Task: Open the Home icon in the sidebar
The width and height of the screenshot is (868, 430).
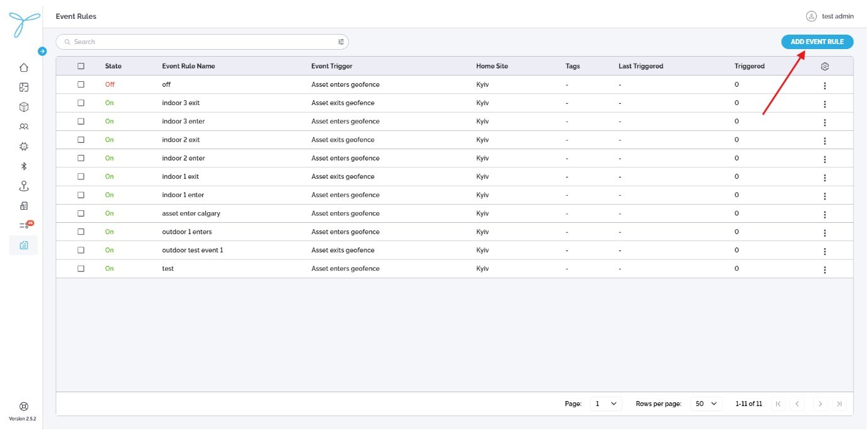Action: pyautogui.click(x=24, y=68)
